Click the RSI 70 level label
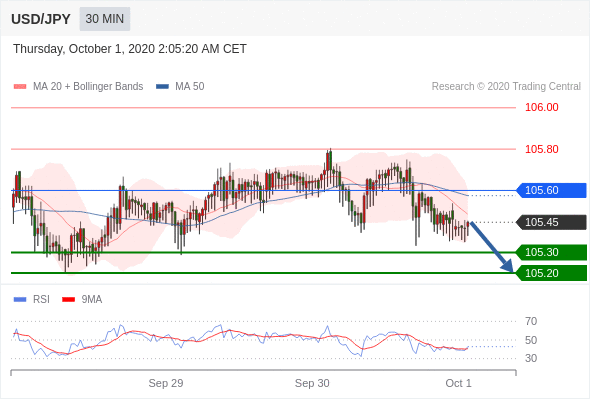This screenshot has width=590, height=400. tap(531, 321)
